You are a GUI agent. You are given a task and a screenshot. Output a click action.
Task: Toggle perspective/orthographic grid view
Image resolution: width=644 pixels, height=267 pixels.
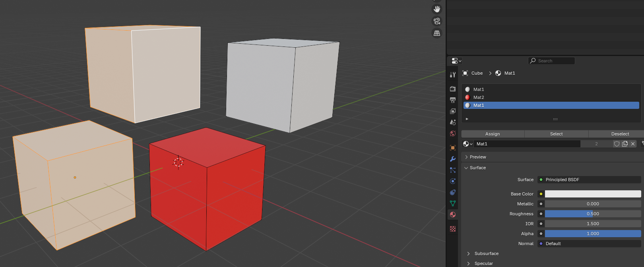coord(437,33)
